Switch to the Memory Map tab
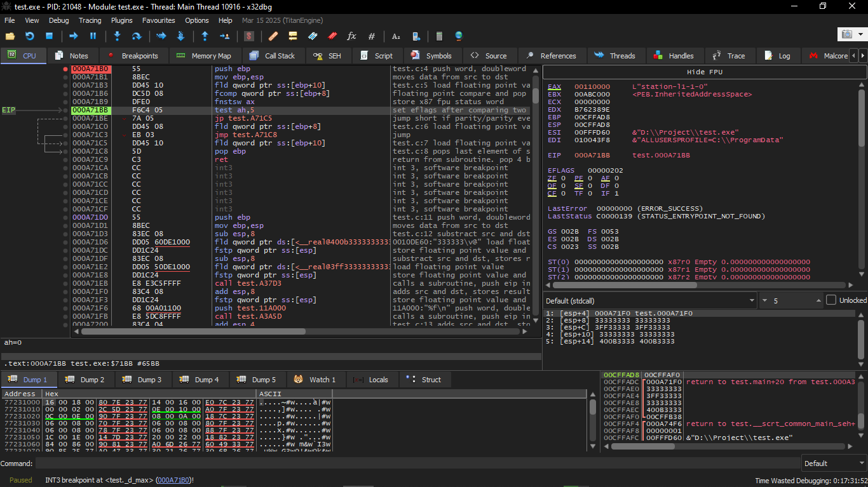Screen dimensions: 868x487 (204, 56)
